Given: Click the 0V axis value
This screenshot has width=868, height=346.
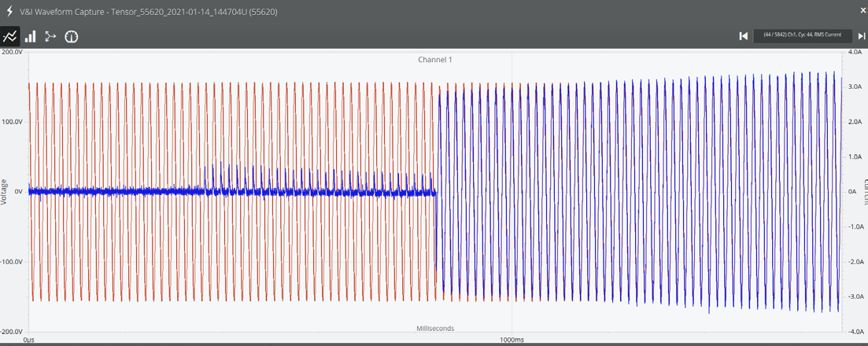Looking at the screenshot, I should point(17,192).
